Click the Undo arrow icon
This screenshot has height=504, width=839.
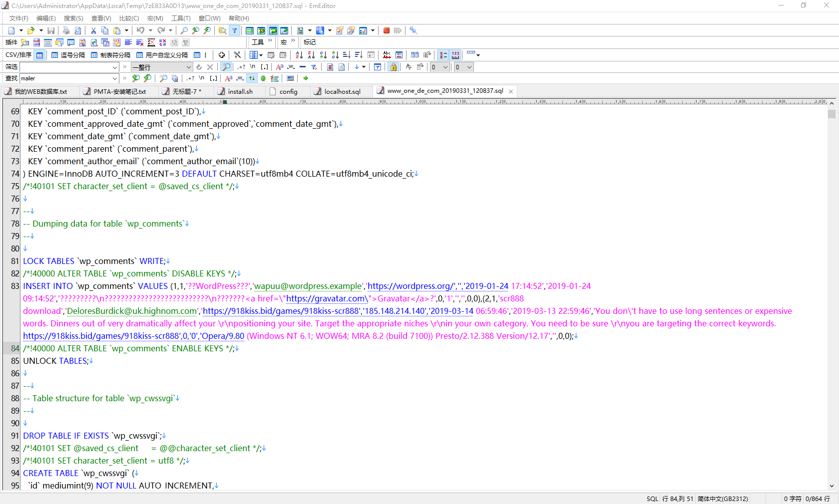(x=141, y=30)
